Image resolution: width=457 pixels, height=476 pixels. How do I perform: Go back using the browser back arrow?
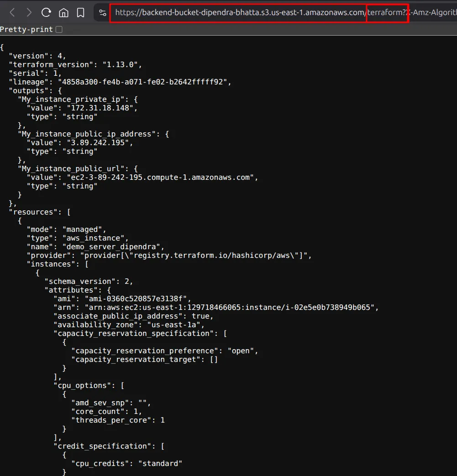[12, 12]
